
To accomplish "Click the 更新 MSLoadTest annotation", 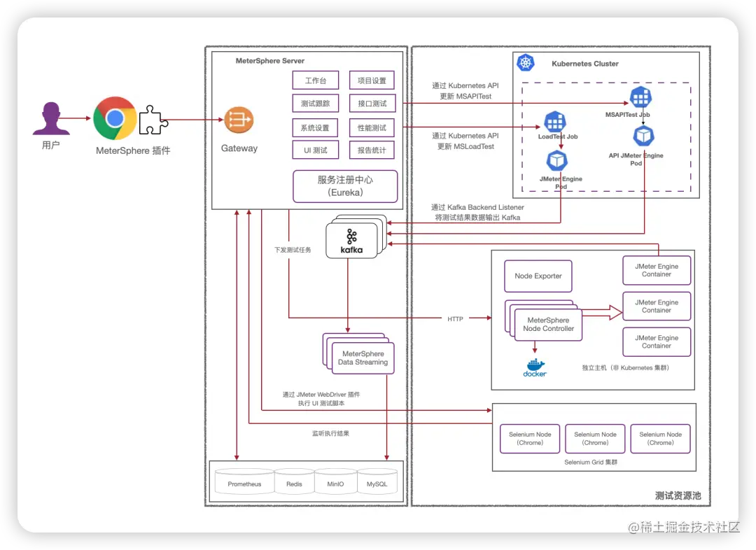I will pos(465,146).
